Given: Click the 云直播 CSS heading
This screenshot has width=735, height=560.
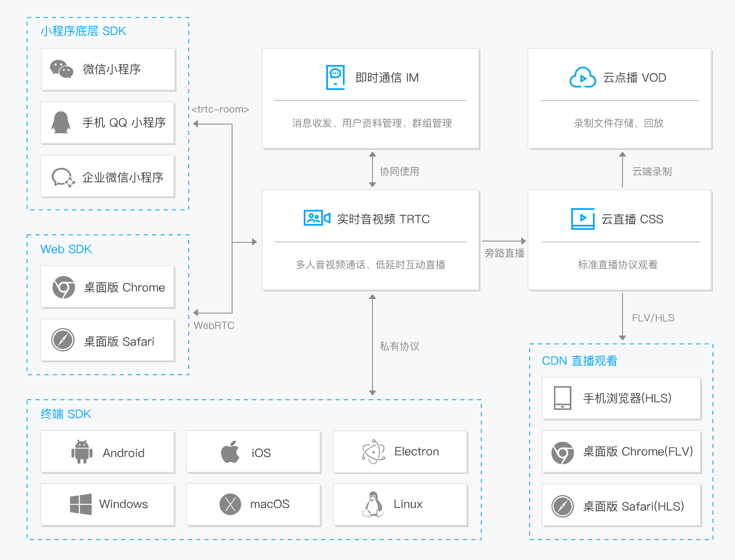Looking at the screenshot, I should click(632, 219).
